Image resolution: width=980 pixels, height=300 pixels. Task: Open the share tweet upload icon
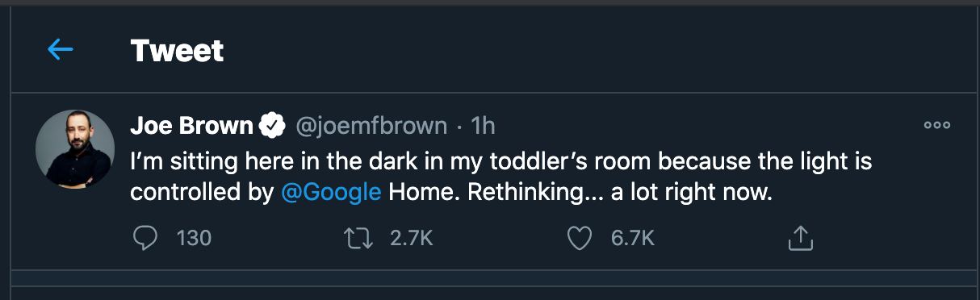[x=799, y=237]
